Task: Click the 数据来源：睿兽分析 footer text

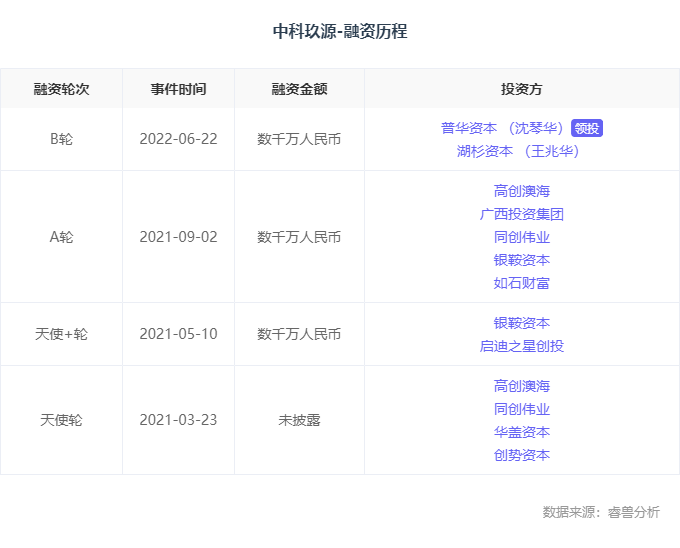Action: pyautogui.click(x=601, y=512)
